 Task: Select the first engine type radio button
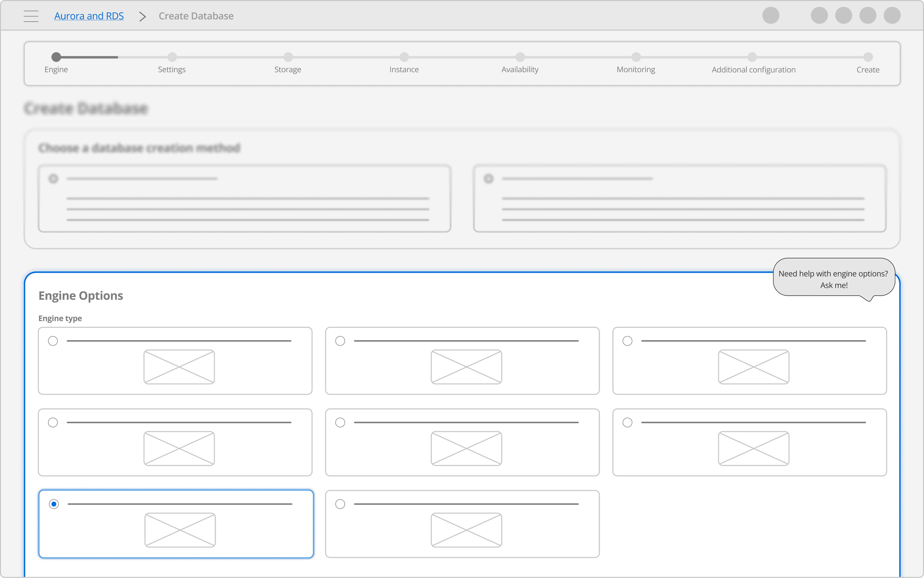tap(53, 341)
